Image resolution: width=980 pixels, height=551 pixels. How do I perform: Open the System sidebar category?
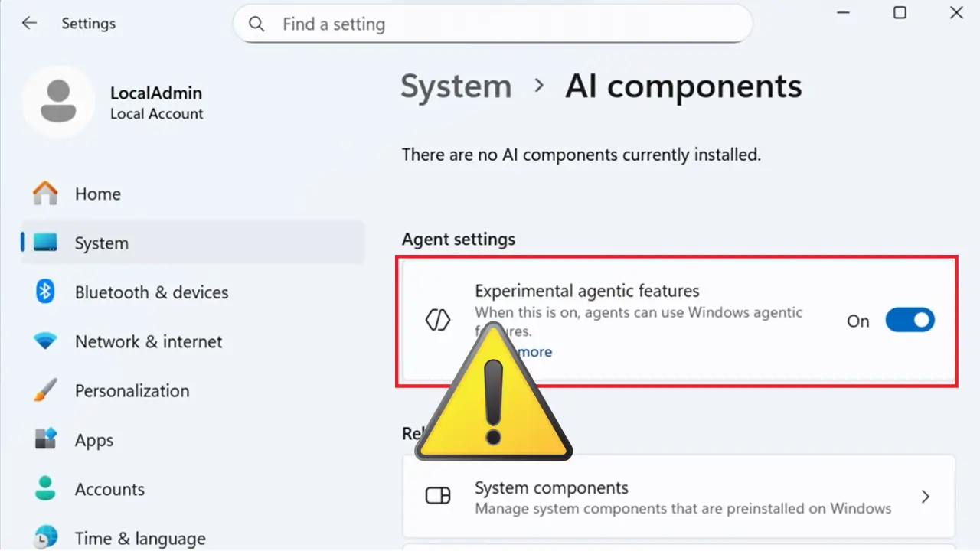tap(101, 243)
